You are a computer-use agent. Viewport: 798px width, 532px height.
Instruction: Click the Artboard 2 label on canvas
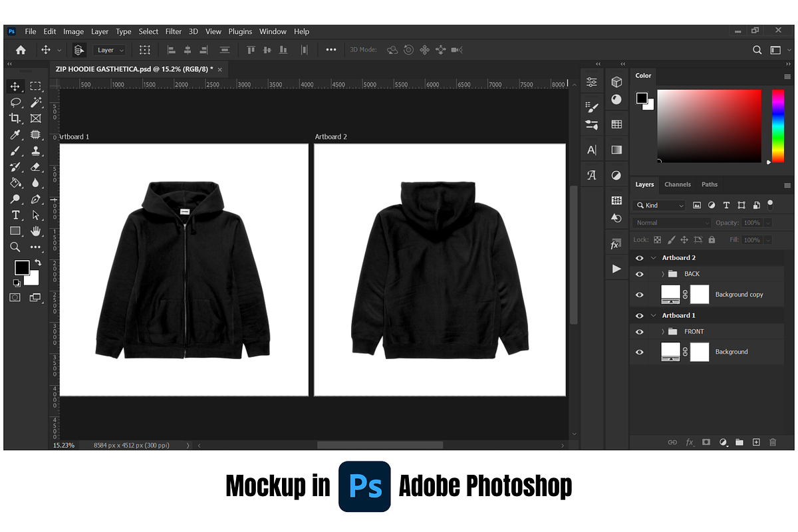pos(331,136)
